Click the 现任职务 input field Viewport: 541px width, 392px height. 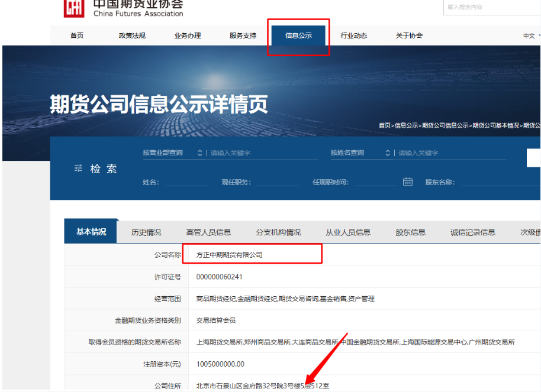[278, 182]
